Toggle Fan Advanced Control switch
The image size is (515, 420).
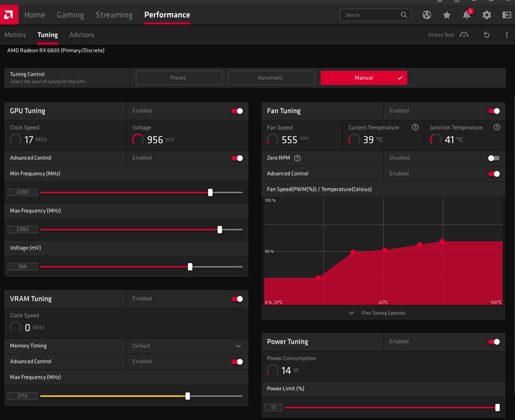494,174
